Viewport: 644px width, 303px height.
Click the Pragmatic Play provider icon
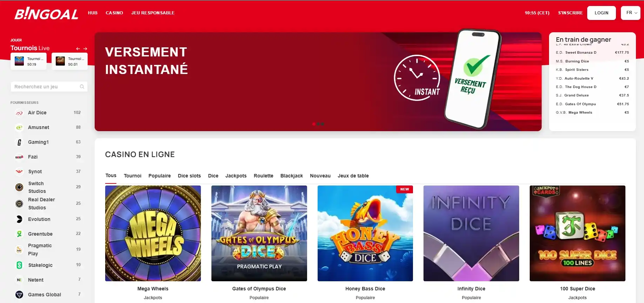tap(19, 250)
